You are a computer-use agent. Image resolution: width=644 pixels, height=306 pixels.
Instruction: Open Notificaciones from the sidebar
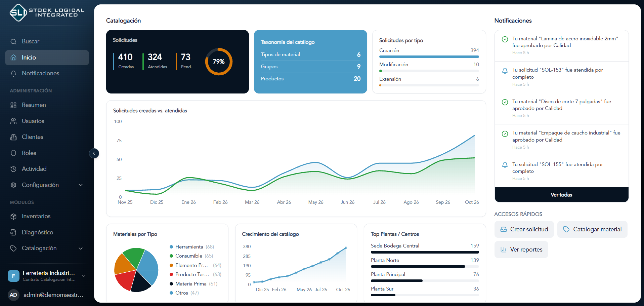pyautogui.click(x=47, y=73)
